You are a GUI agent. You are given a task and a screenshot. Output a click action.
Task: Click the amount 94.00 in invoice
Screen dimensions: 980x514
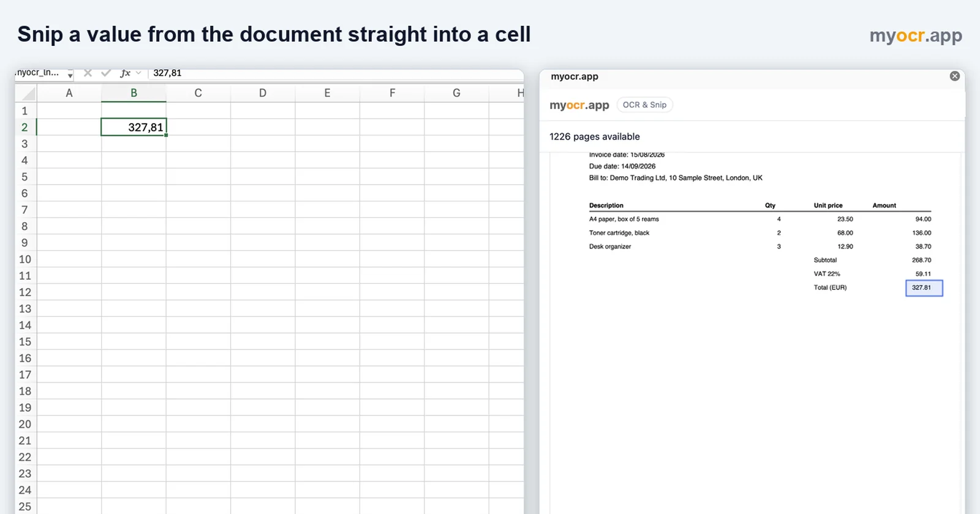(x=923, y=219)
